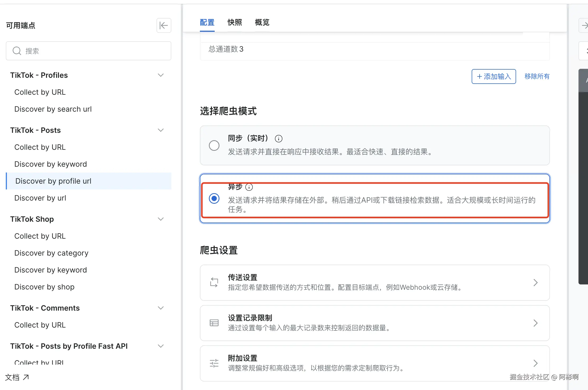Click the 移除所有 link
The image size is (588, 390).
(x=537, y=76)
